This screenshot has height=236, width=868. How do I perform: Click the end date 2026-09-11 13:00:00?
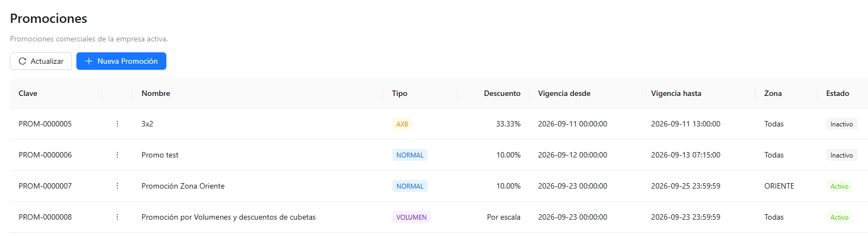[685, 124]
